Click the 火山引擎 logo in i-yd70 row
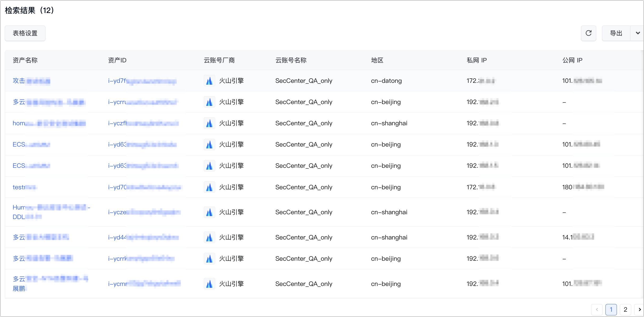The height and width of the screenshot is (317, 644). [209, 187]
